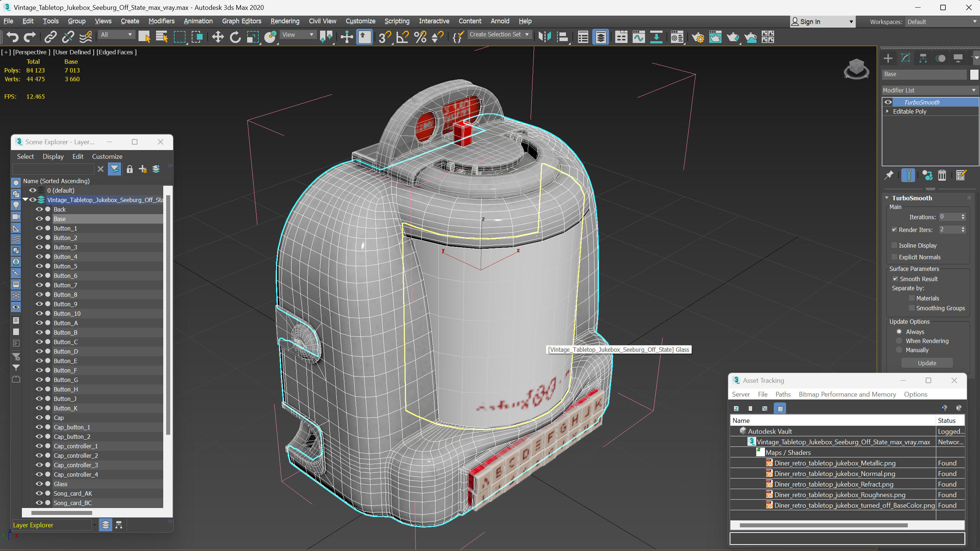Screen dimensions: 980x551
Task: Click the Redo arrow icon
Action: tap(30, 37)
